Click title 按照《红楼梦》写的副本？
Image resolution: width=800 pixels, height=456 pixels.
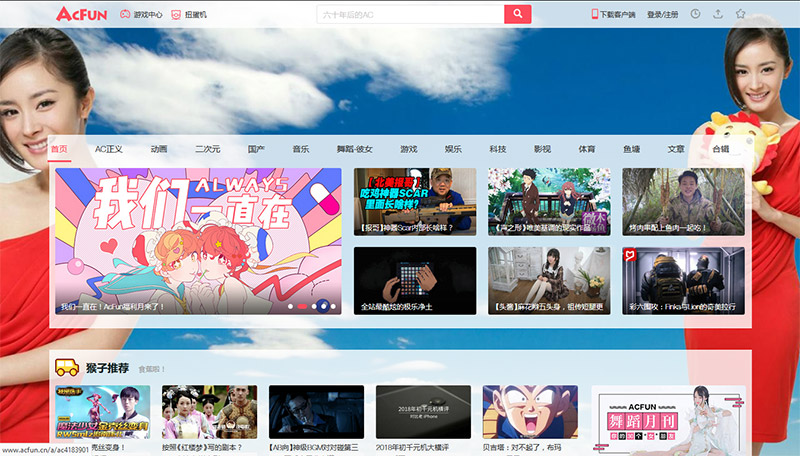(x=202, y=447)
